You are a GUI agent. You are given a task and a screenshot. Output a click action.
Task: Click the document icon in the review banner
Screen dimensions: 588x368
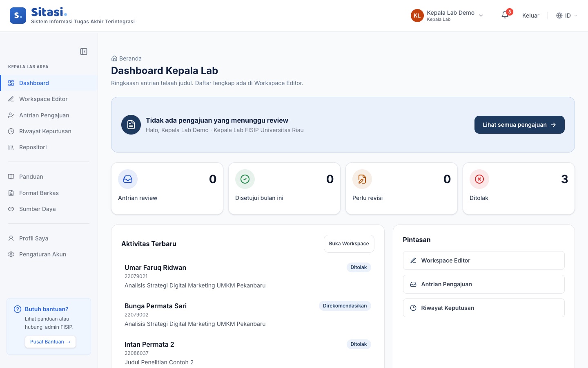coord(131,125)
